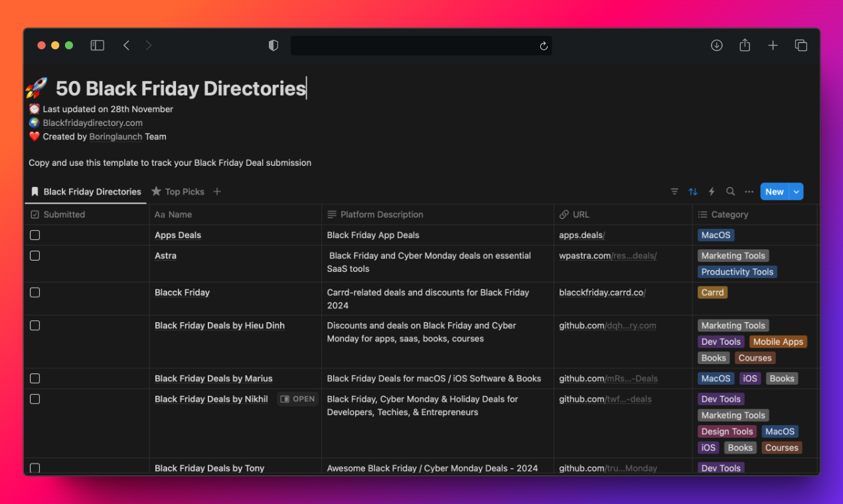Open Marius's github.com URL
Screen dimensions: 843x504
608,378
